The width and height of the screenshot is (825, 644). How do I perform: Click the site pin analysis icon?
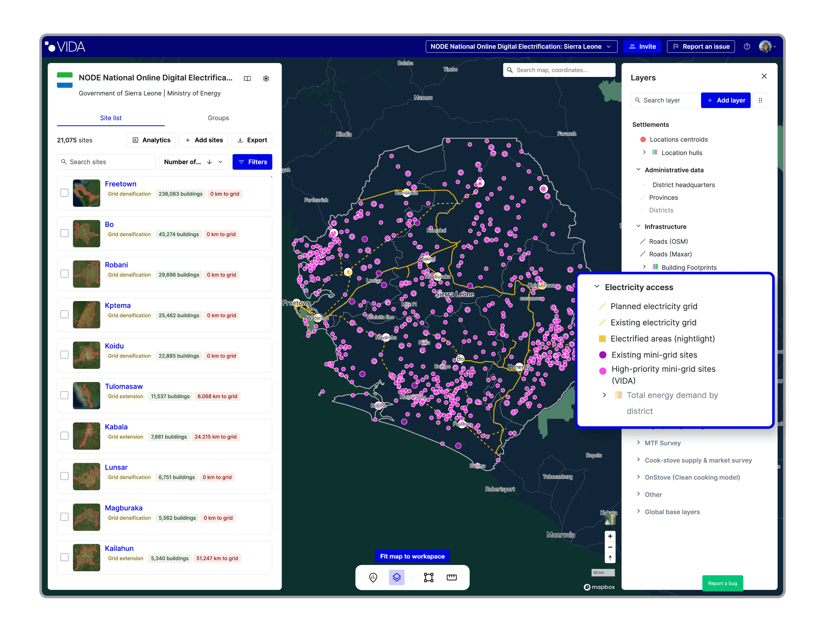coord(373,577)
